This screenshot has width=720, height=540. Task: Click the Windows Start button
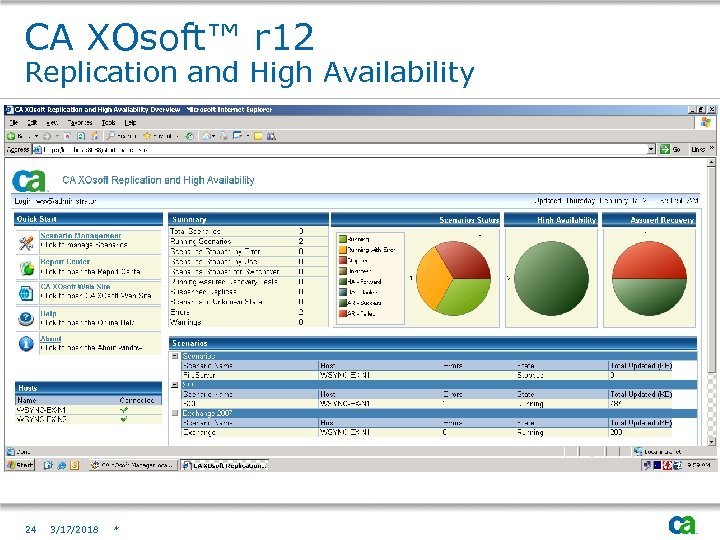tap(21, 465)
